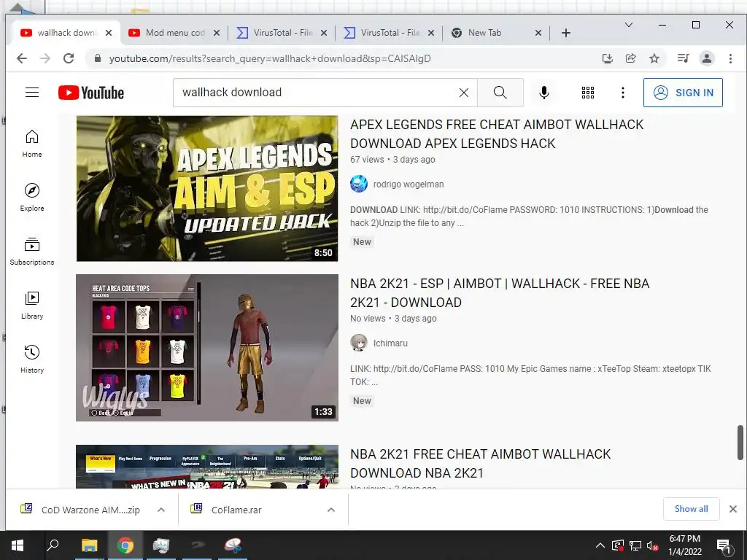Viewport: 747px width, 560px height.
Task: Open the Apex Legends Aim & ESP thumbnail
Action: pyautogui.click(x=207, y=189)
